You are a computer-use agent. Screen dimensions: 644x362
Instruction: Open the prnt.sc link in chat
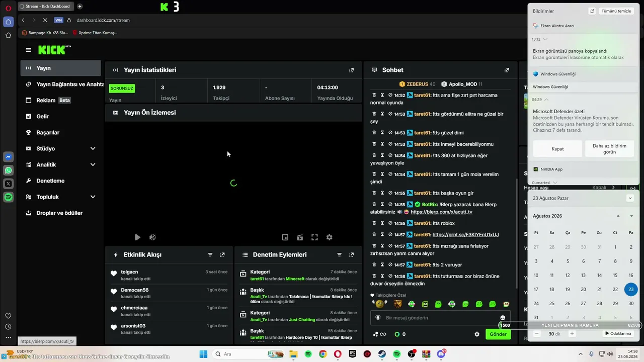pos(465,235)
